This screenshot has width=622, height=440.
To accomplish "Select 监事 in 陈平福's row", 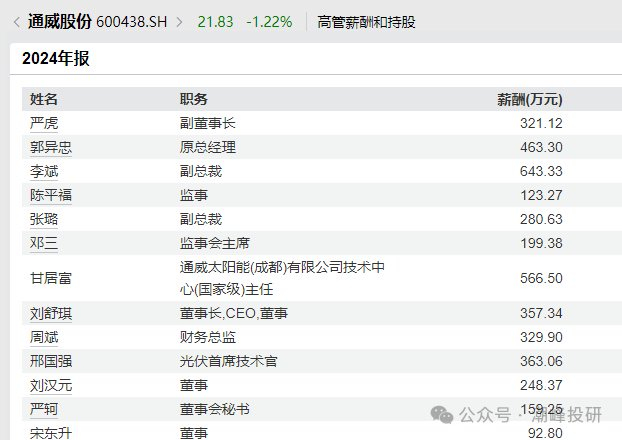I will (194, 195).
